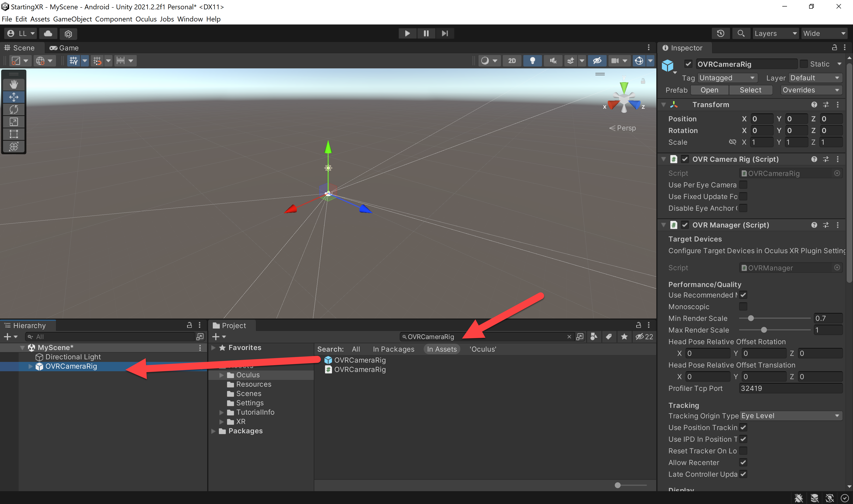
Task: Select the In Packages search filter
Action: [394, 349]
